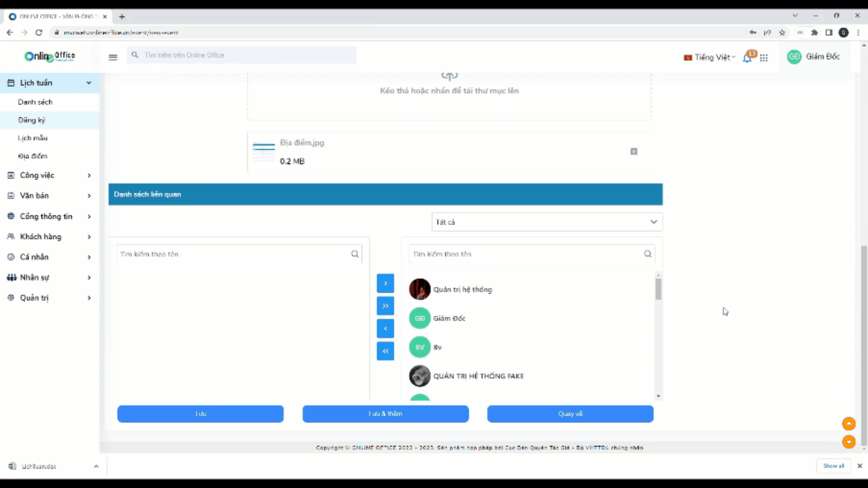This screenshot has height=488, width=868.
Task: Click the hamburger menu icon
Action: (x=113, y=57)
